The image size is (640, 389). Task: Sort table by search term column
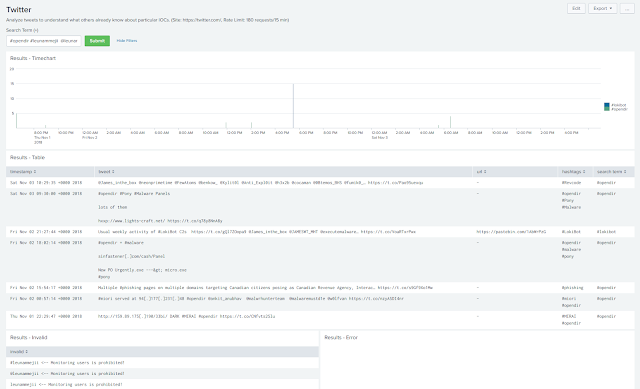click(x=611, y=172)
